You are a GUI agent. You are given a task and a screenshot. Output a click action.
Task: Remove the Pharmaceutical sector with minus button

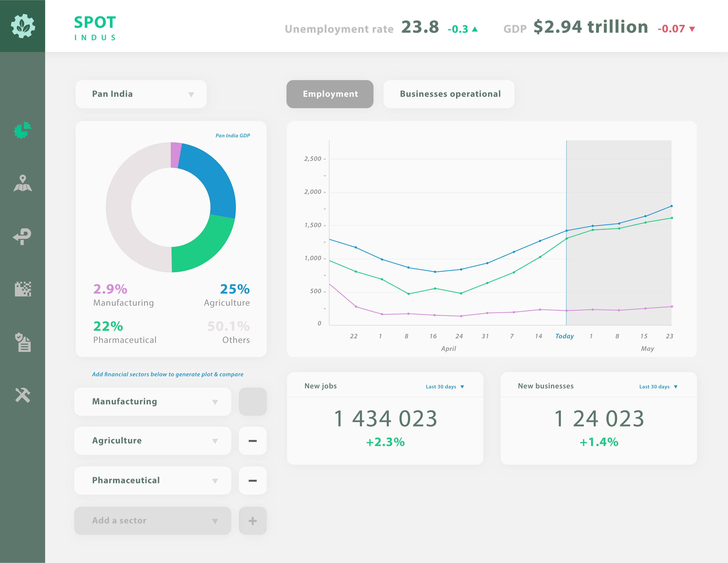[x=252, y=480]
